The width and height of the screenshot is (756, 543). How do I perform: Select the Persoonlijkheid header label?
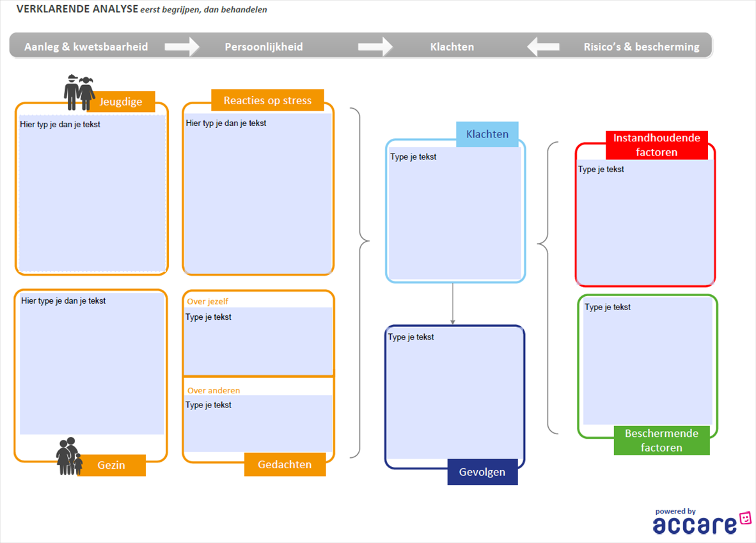264,47
